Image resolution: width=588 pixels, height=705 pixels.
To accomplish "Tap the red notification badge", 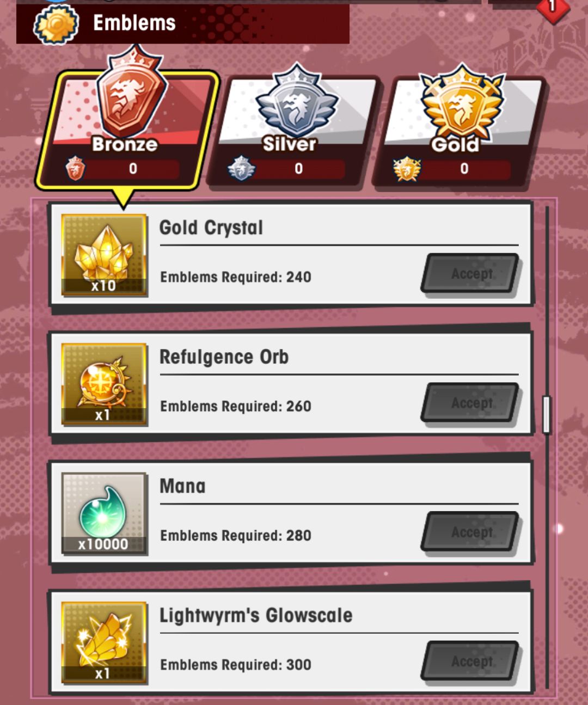I will tap(553, 8).
